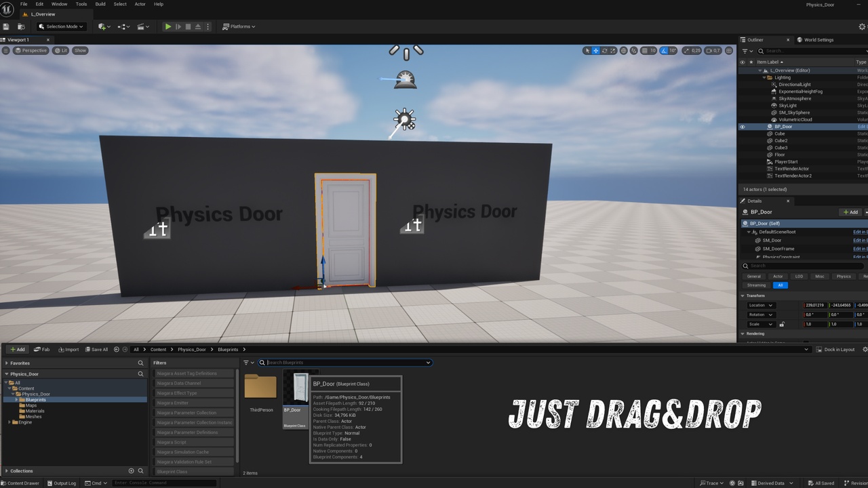Select PlayerStart in the Outliner

click(x=786, y=162)
